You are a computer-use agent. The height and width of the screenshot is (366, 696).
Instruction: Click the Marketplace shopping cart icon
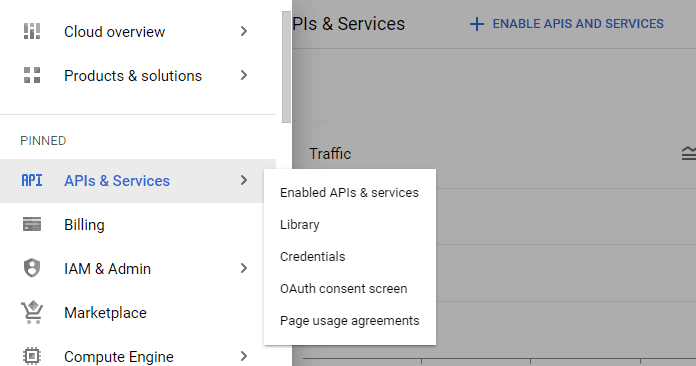(x=32, y=312)
